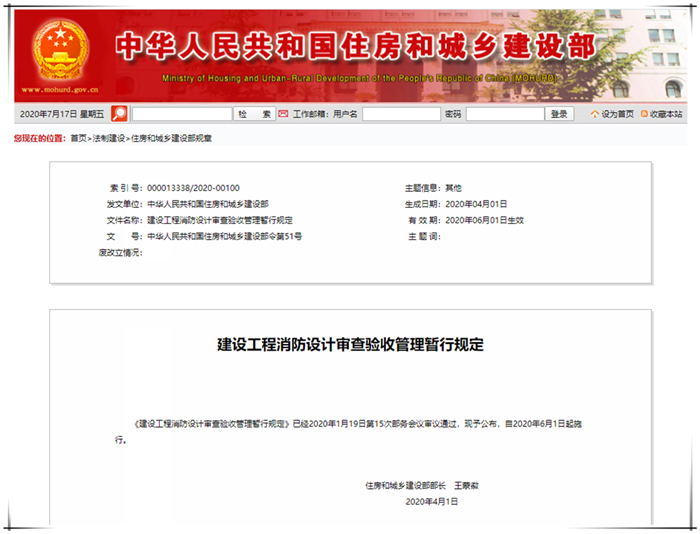Click the 用户名 username input field
Viewport: 700px width, 534px height.
click(400, 114)
